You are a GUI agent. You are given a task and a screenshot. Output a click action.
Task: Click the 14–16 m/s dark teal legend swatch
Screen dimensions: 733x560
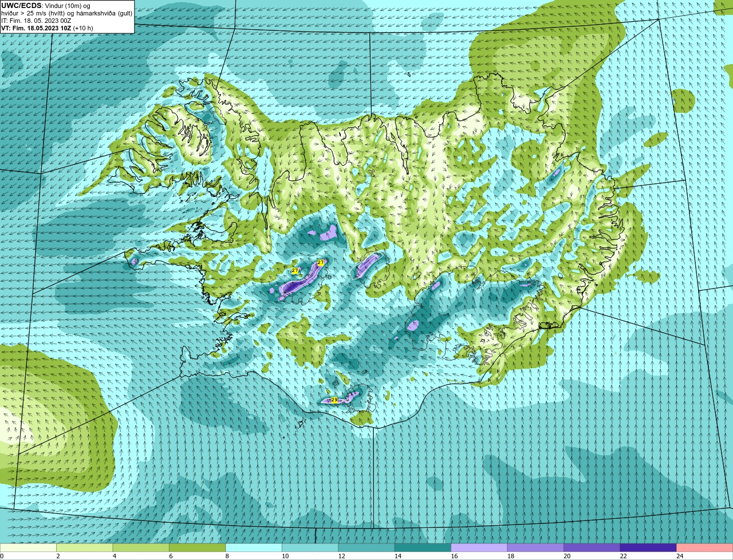click(423, 548)
